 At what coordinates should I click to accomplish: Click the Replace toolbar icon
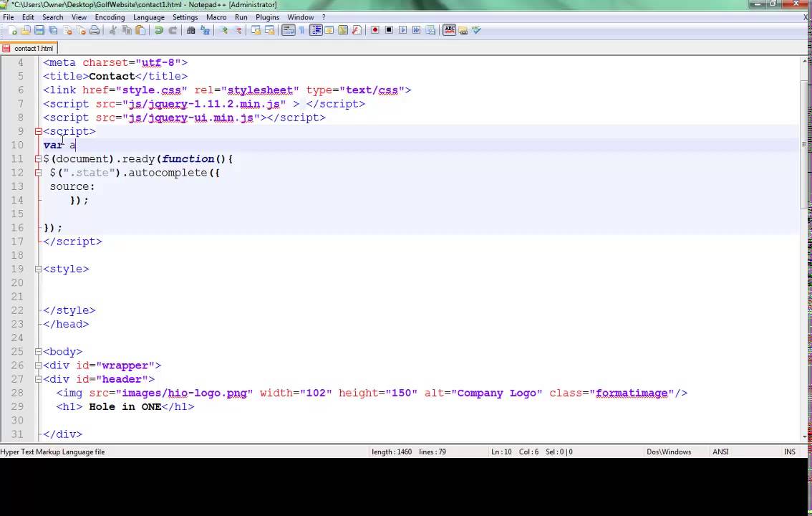(205, 31)
